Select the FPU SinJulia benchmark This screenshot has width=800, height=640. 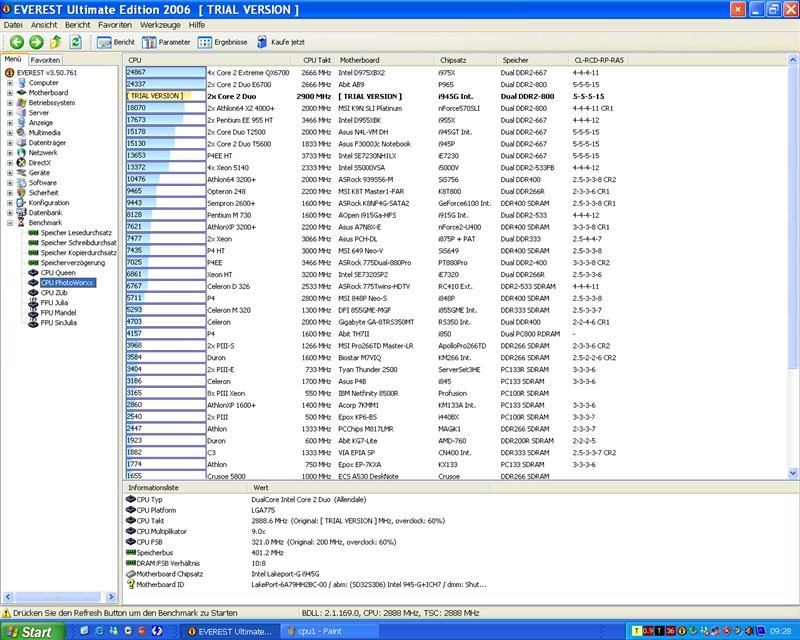[59, 323]
